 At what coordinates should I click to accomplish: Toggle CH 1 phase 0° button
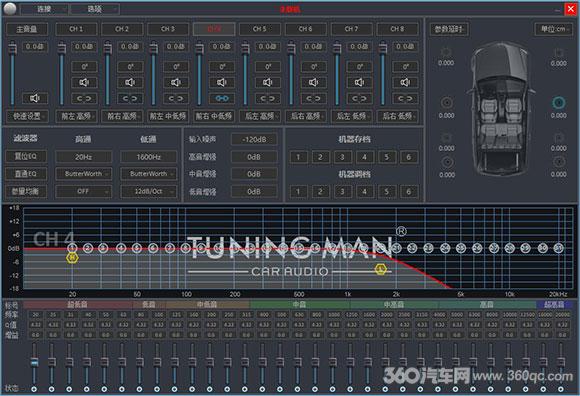point(84,67)
